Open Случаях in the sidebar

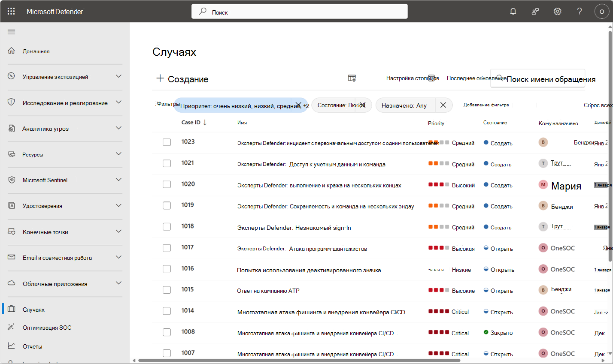click(33, 310)
